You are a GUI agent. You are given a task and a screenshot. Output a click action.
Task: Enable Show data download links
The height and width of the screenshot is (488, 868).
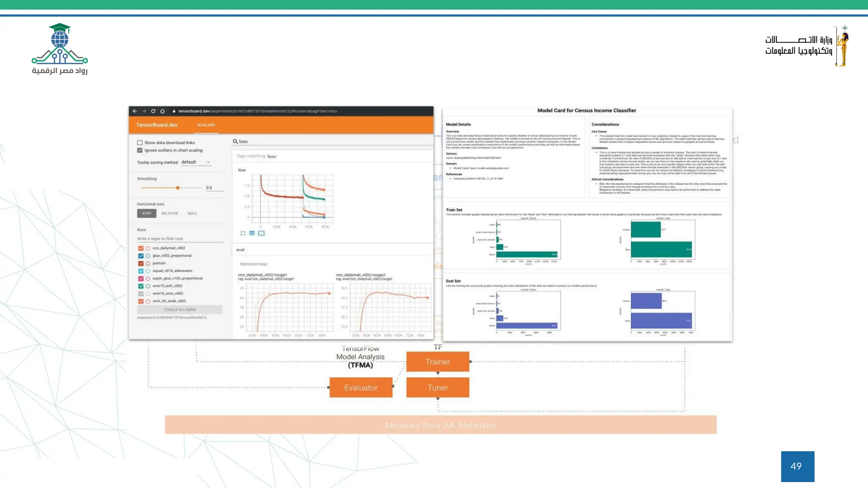click(140, 143)
